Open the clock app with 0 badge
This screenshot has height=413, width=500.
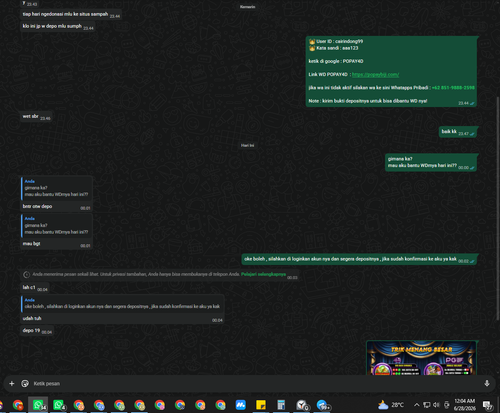pos(302,405)
